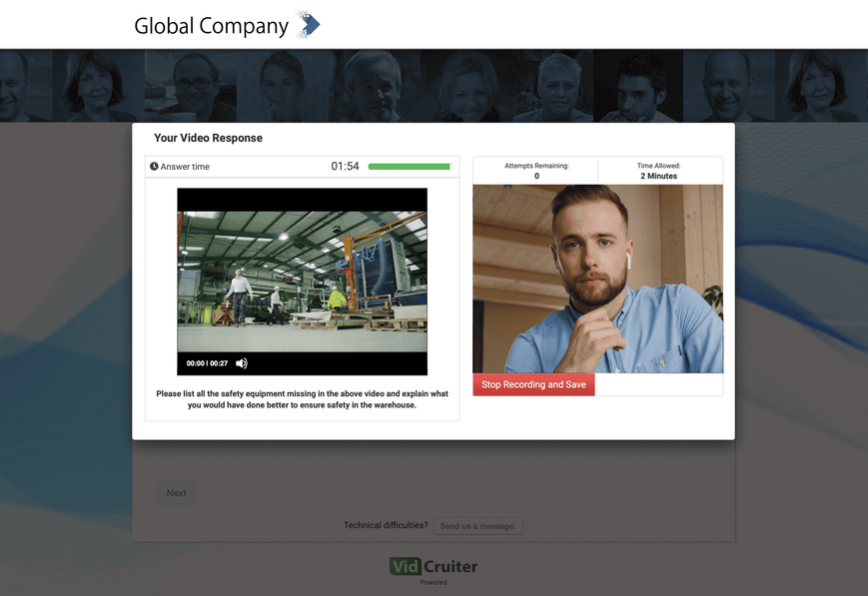Click the Your Video Response heading
This screenshot has width=868, height=596.
point(208,138)
